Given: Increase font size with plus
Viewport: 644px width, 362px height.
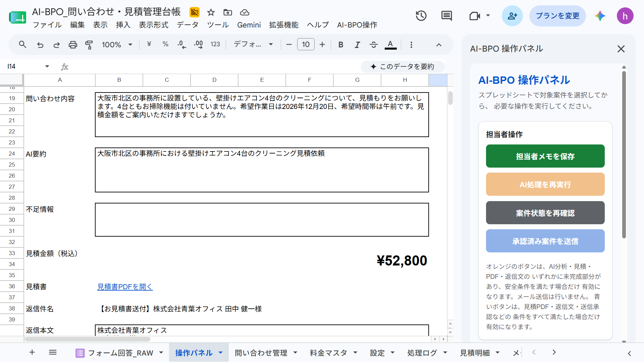Looking at the screenshot, I should (322, 45).
